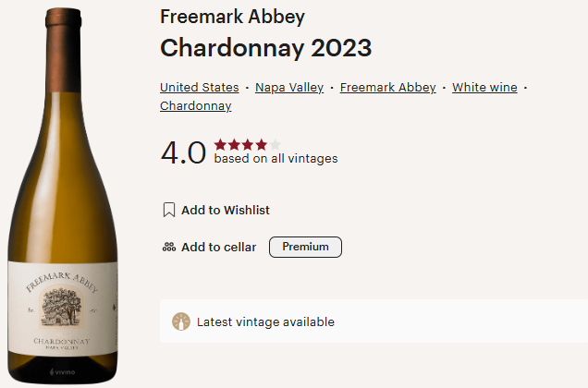Click the Premium badge button

[x=305, y=247]
